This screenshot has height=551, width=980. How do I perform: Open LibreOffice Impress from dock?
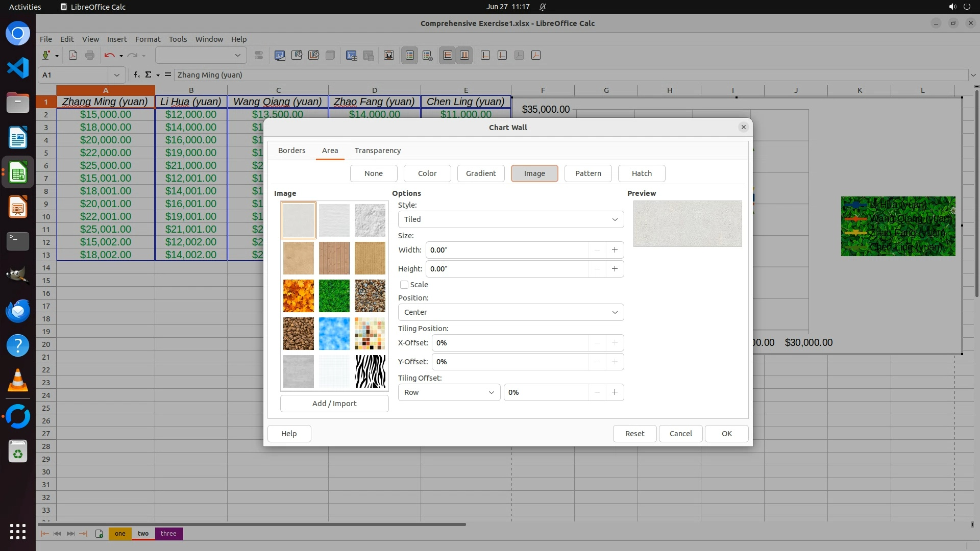coord(18,207)
